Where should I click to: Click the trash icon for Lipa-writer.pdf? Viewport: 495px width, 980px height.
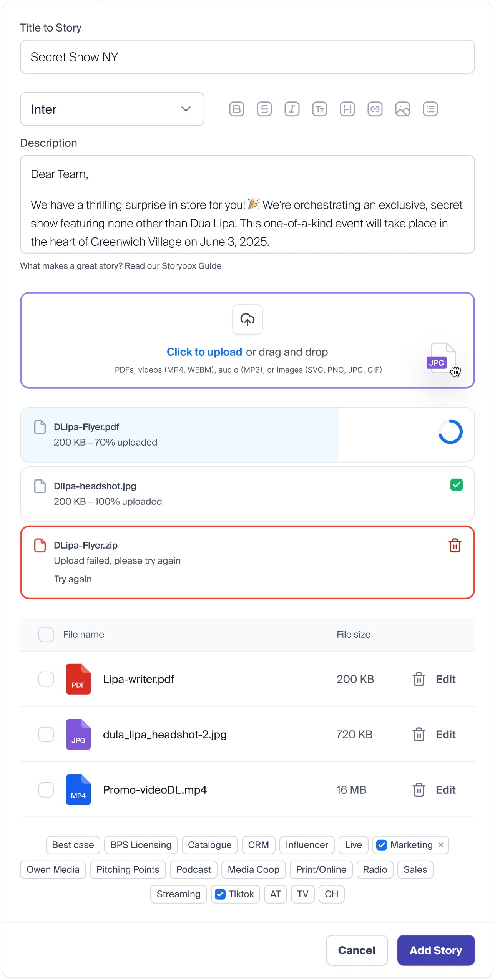pos(419,679)
